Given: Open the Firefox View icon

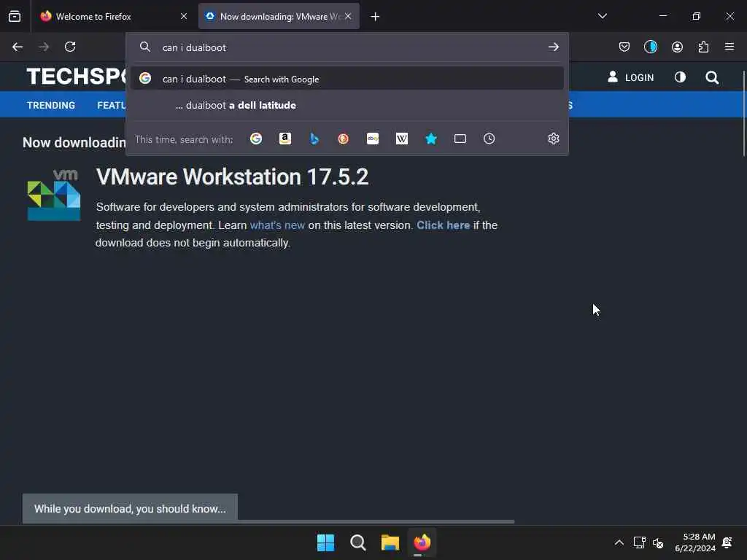Looking at the screenshot, I should point(15,16).
